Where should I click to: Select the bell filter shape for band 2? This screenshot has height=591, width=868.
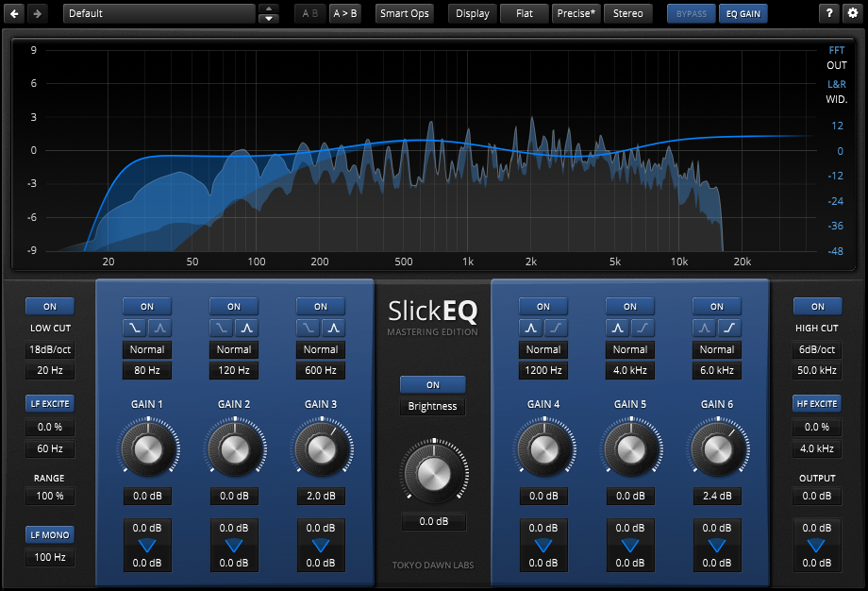[x=246, y=328]
